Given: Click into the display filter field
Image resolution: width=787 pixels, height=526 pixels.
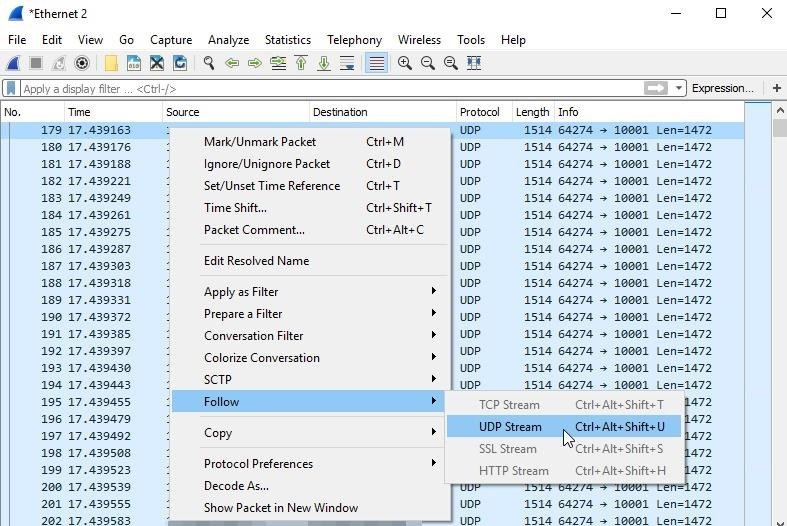Looking at the screenshot, I should (331, 89).
